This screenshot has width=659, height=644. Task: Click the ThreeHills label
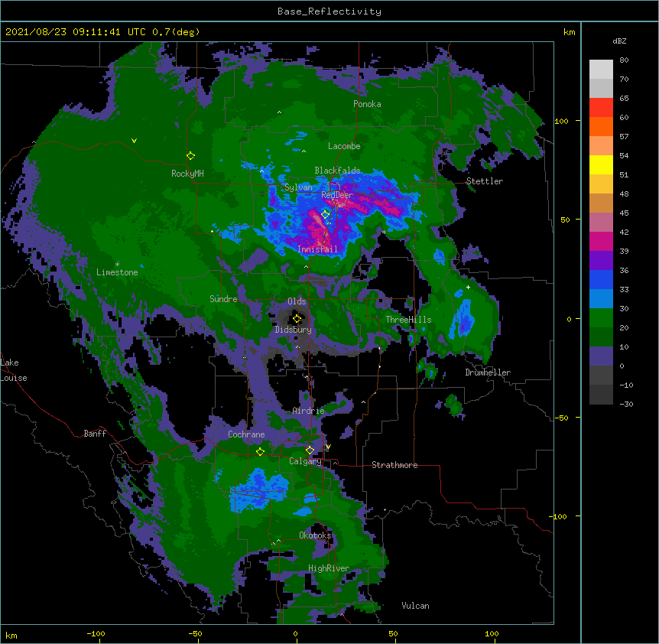[408, 320]
